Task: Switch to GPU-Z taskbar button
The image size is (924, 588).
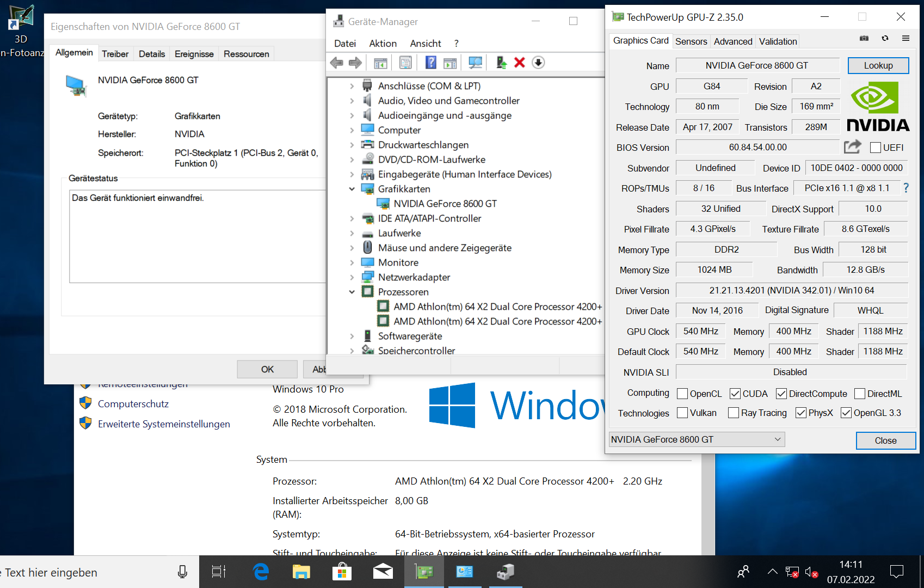Action: 424,572
